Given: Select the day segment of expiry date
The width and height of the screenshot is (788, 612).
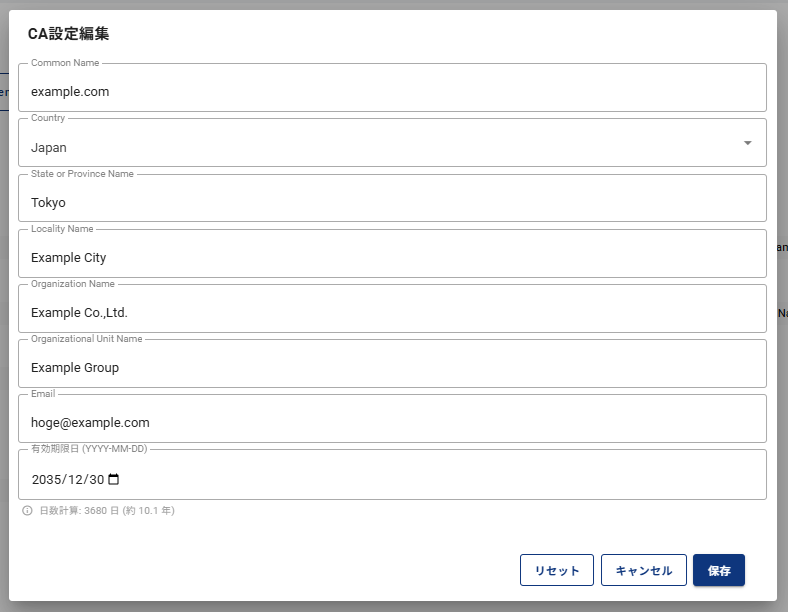Looking at the screenshot, I should click(x=97, y=479).
